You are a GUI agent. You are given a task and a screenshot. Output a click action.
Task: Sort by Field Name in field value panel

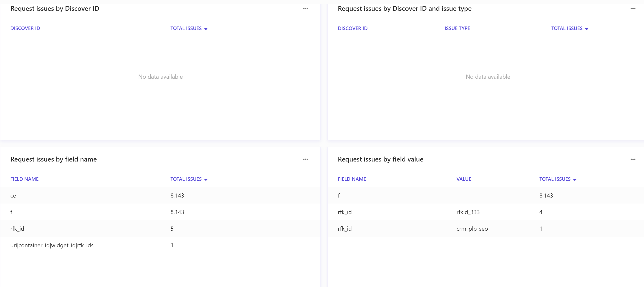pyautogui.click(x=352, y=179)
